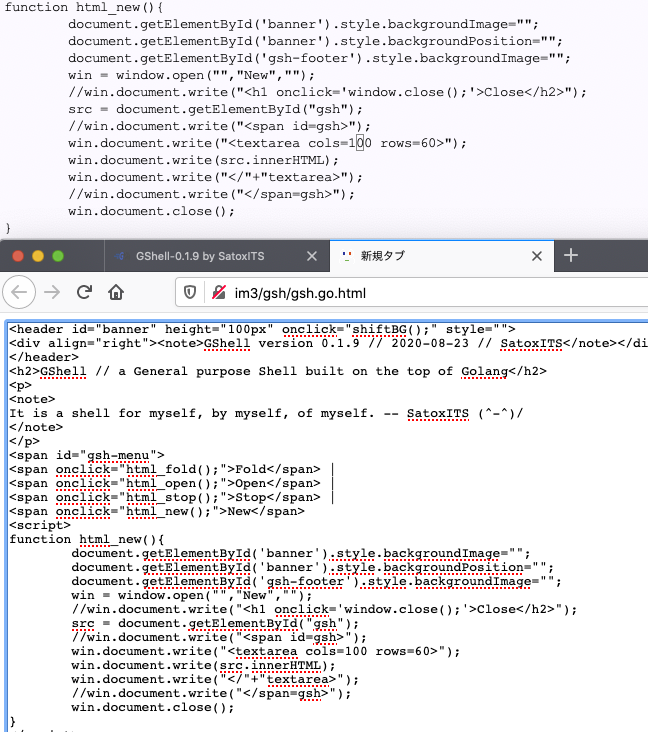Switch to the GShell-0.1.9 by SatoxITS tab
Image resolution: width=648 pixels, height=732 pixels.
coord(200,256)
